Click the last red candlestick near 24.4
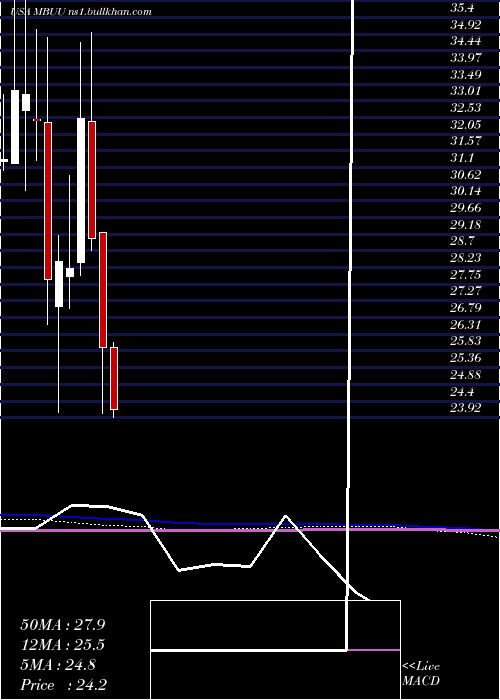This screenshot has height=700, width=500. pos(114,379)
